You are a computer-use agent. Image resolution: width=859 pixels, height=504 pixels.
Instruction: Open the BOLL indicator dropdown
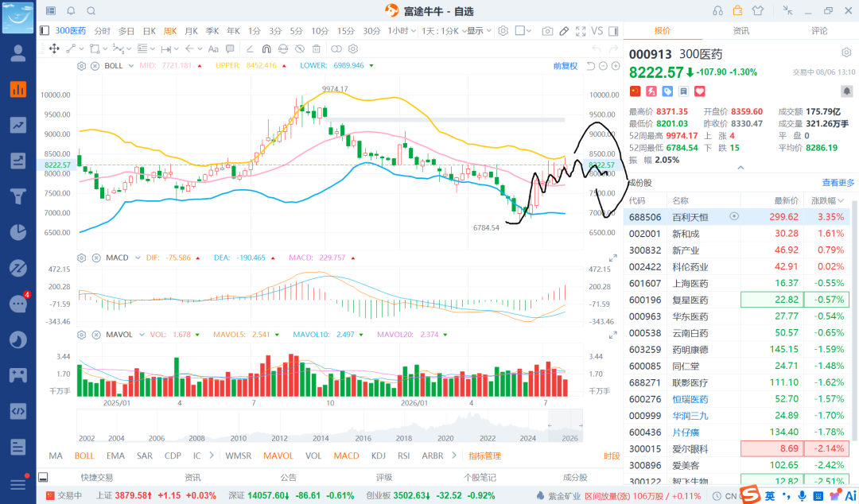[x=131, y=66]
